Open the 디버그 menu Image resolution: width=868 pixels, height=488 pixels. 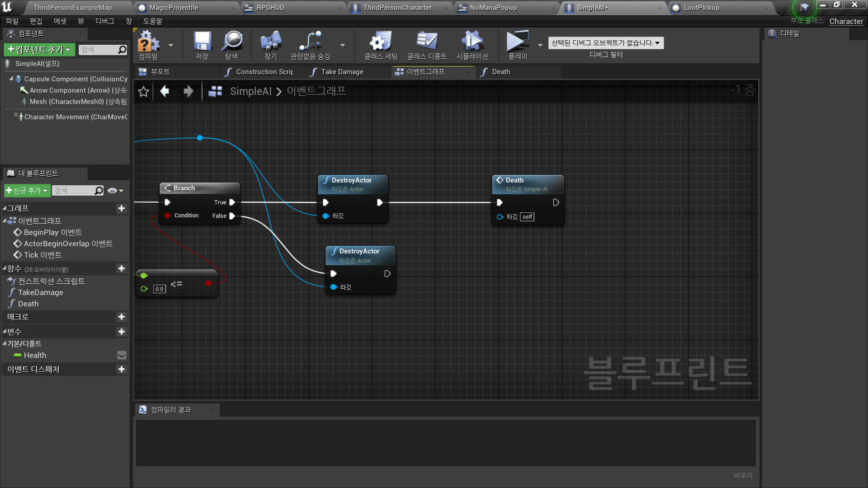pos(104,21)
